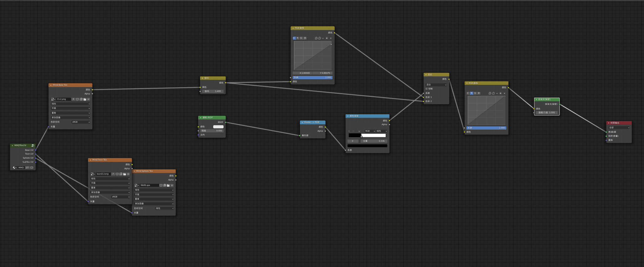Screen dimensions: 644x267
Task: Unlink the Ws06.spa image
Action: coord(172,185)
